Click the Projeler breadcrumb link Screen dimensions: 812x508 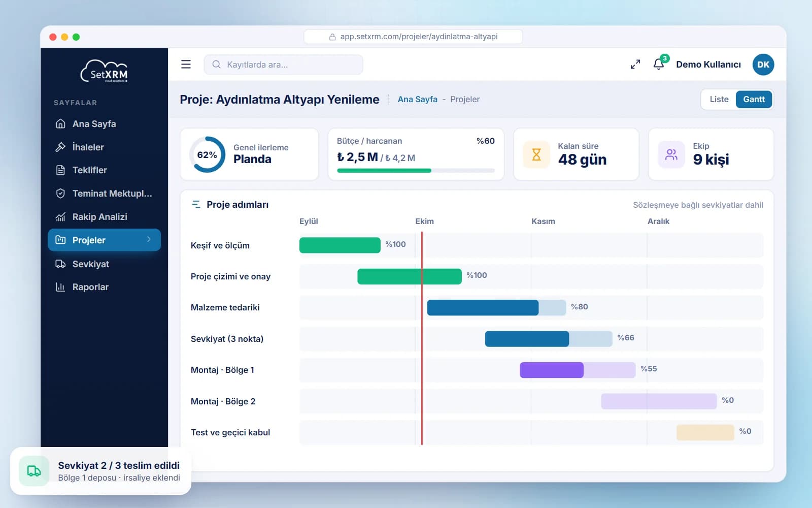[x=465, y=99]
